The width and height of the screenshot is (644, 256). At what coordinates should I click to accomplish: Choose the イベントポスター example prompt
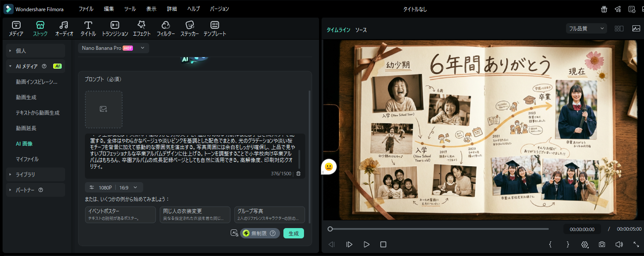point(120,214)
